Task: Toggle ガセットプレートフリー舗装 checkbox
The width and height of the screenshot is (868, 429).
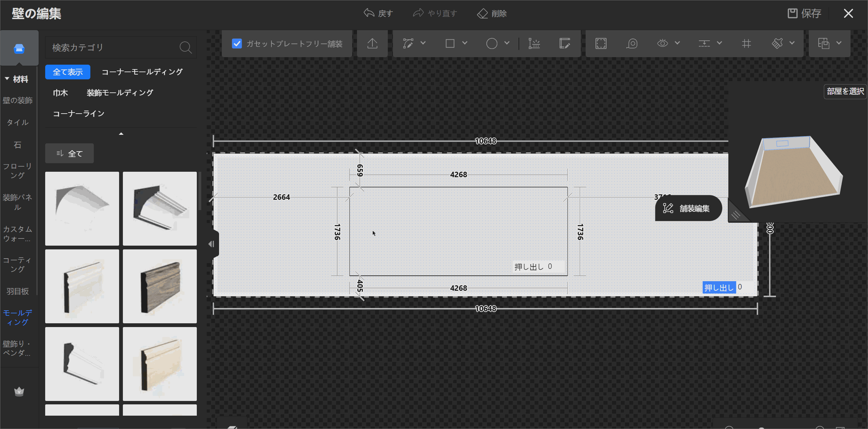Action: click(x=237, y=43)
